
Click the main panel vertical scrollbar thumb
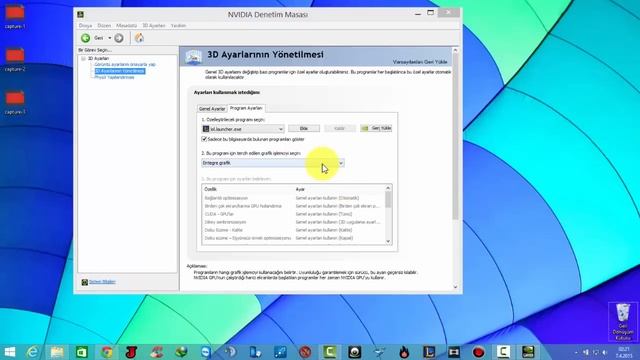pyautogui.click(x=456, y=137)
